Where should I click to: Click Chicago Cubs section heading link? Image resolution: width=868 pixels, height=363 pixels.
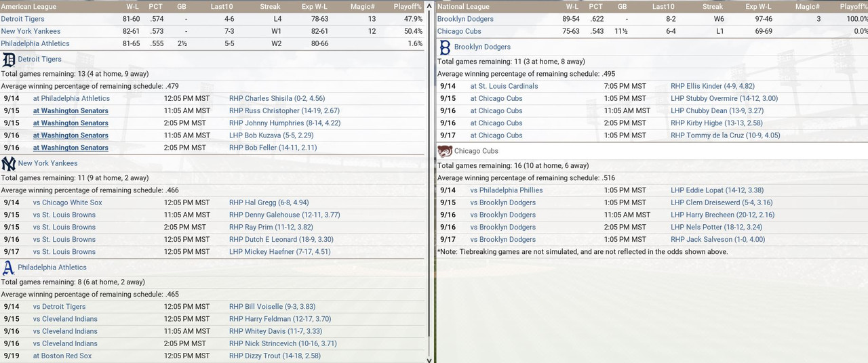pyautogui.click(x=476, y=151)
